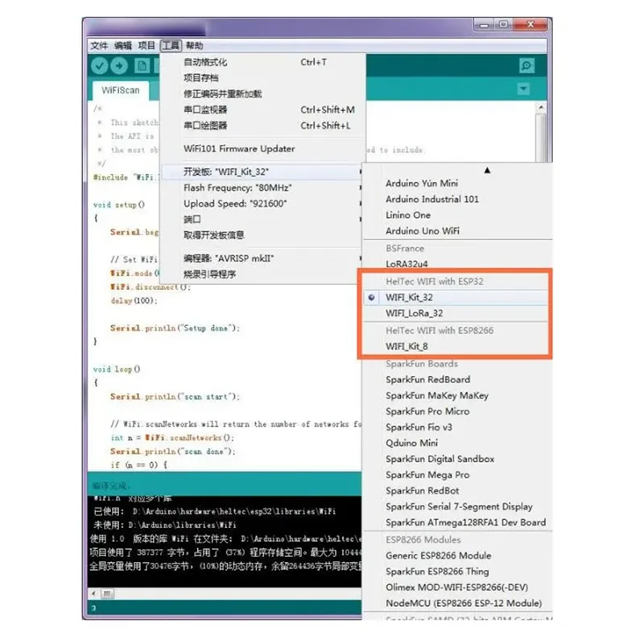Click the code line void loop()

pyautogui.click(x=117, y=369)
